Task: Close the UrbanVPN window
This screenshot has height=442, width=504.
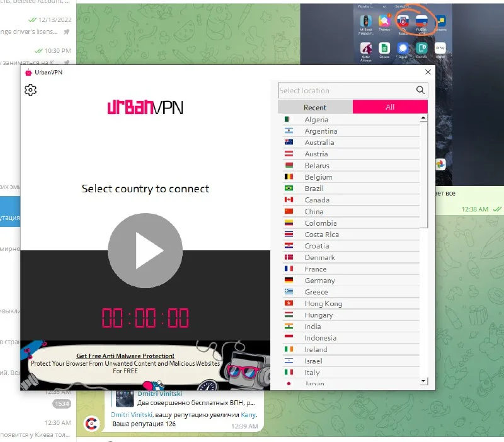Action: [428, 73]
